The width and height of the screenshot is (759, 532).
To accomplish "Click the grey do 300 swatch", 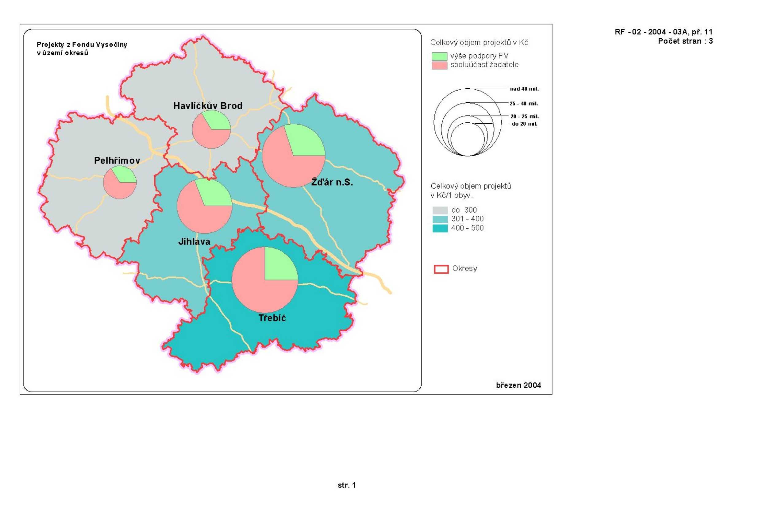I will point(440,210).
